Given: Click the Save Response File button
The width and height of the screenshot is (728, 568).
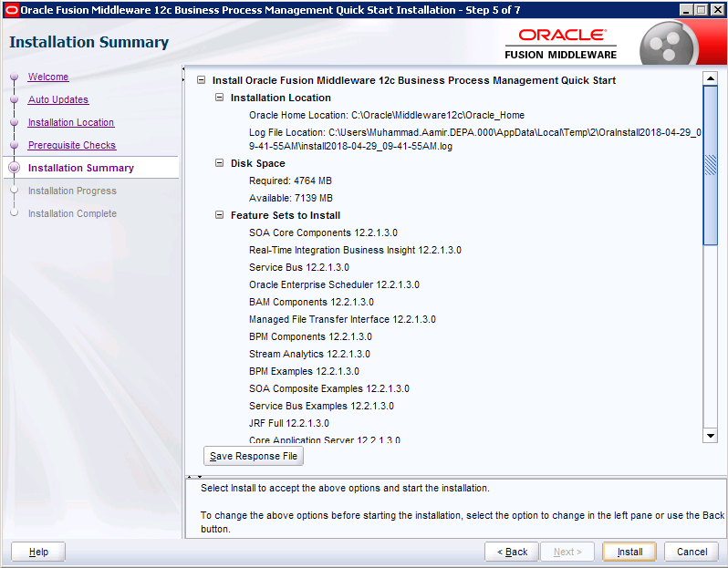Looking at the screenshot, I should point(254,456).
